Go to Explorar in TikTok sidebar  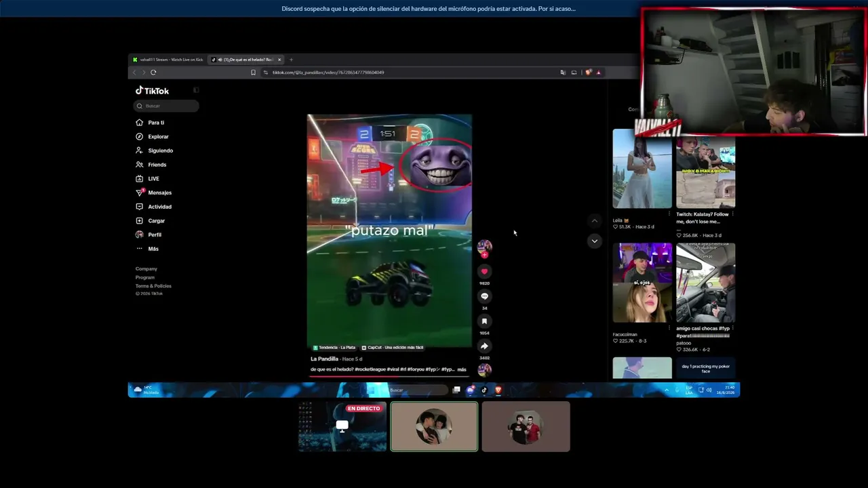153,136
